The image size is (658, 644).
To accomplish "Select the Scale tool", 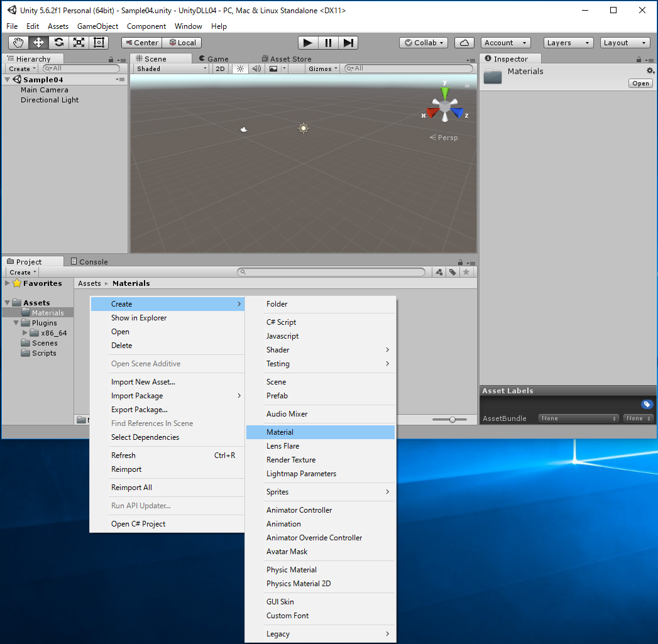I will click(x=79, y=43).
